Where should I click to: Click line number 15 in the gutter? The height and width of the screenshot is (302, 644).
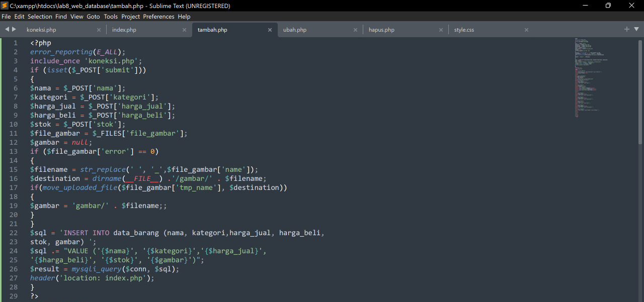[x=14, y=169]
